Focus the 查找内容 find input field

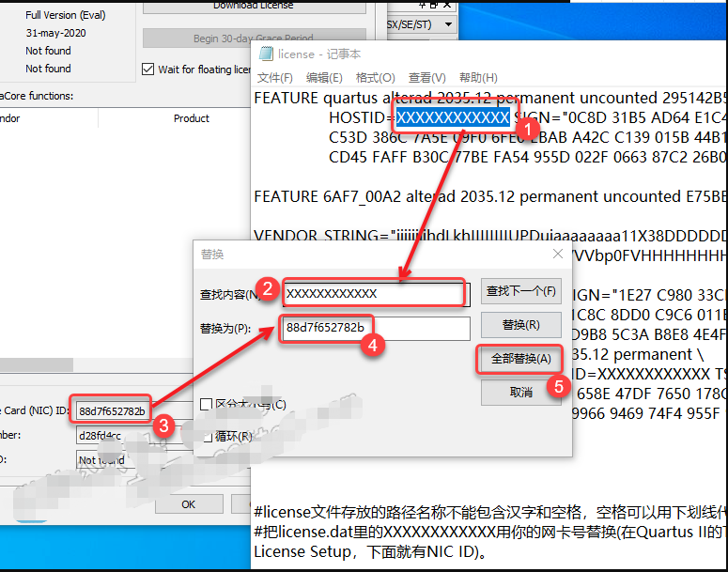[x=377, y=293]
